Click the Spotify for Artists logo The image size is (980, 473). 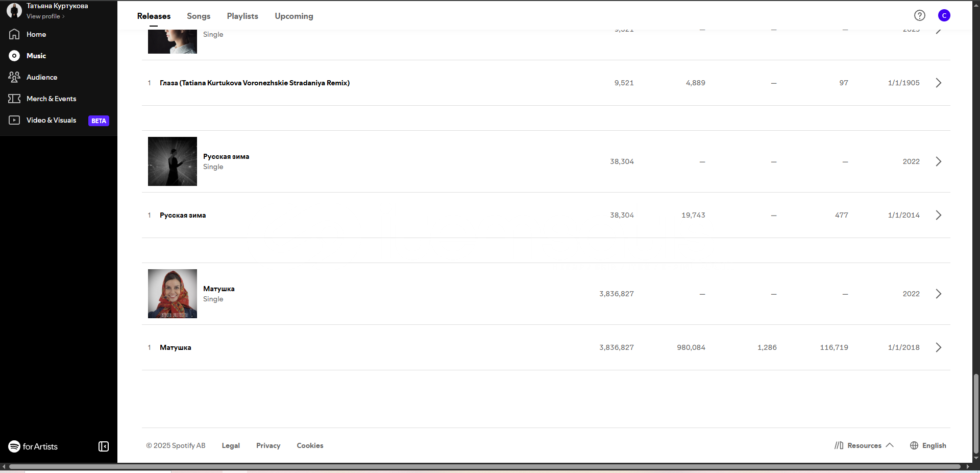coord(33,446)
